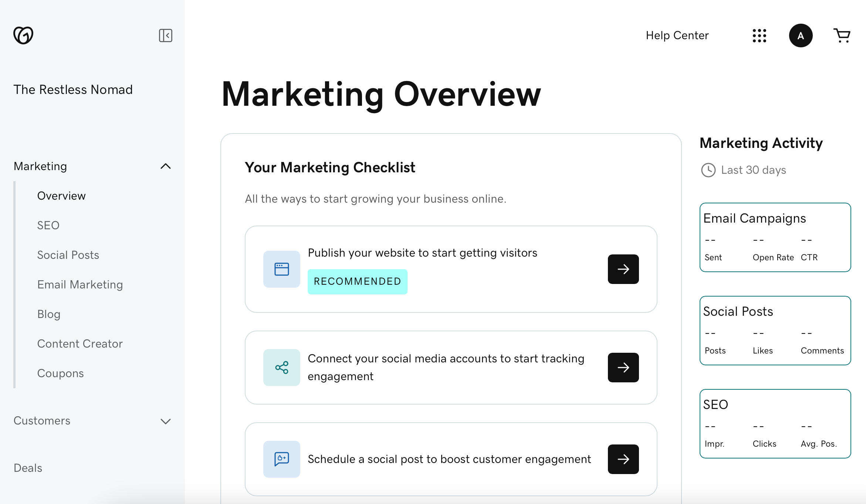Viewport: 866px width, 504px height.
Task: Open the apps grid menu
Action: click(759, 35)
